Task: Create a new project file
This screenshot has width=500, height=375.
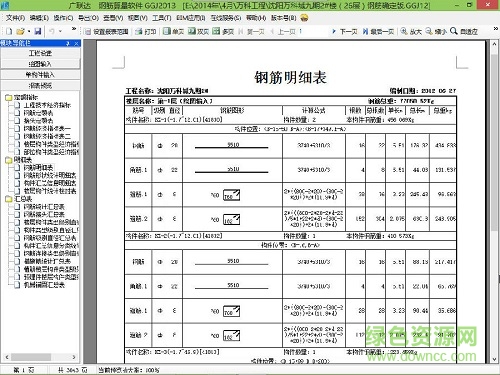Action: coord(9,31)
